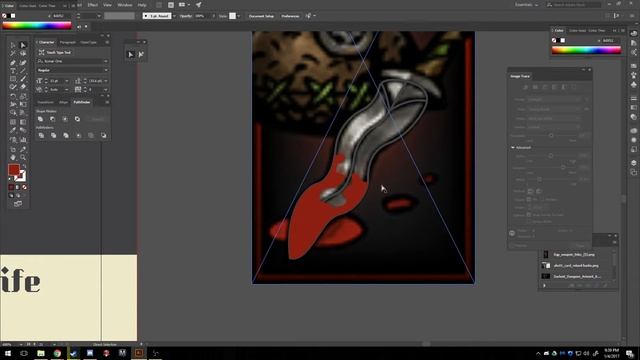Click the Expand button in Pathfinder panel
640x360 pixels.
click(x=97, y=119)
